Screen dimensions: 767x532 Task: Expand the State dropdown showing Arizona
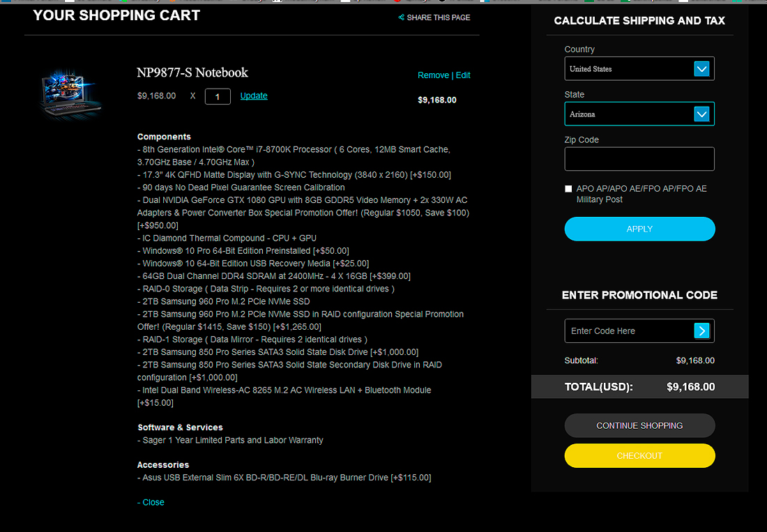(639, 114)
